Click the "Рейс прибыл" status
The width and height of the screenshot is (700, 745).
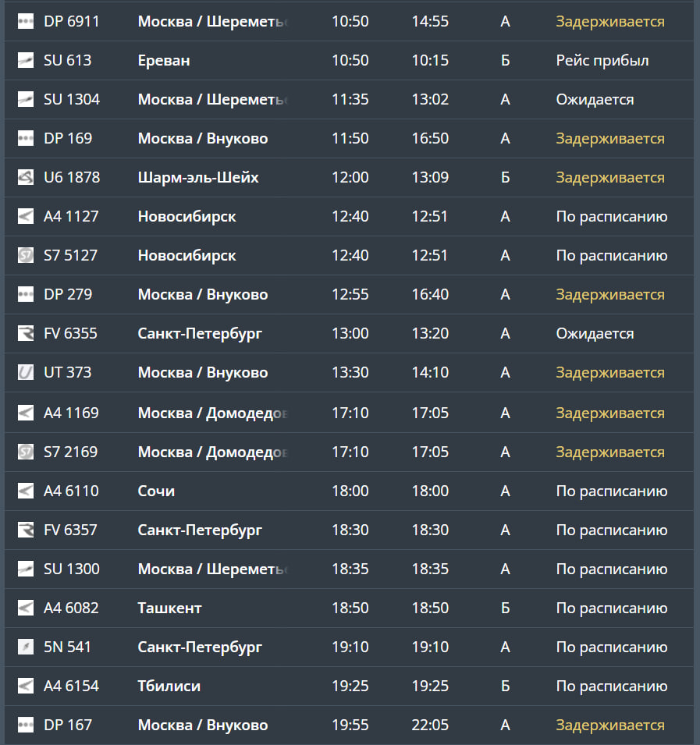pos(602,61)
